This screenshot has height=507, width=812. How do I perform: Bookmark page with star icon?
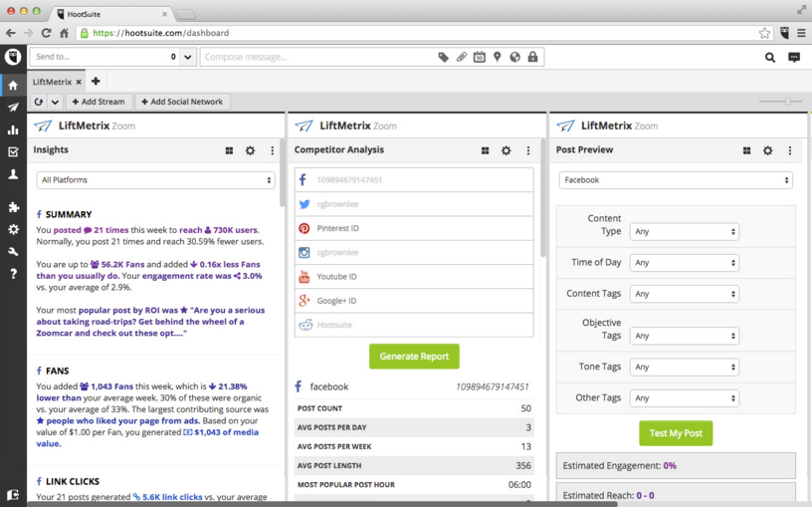pos(764,33)
